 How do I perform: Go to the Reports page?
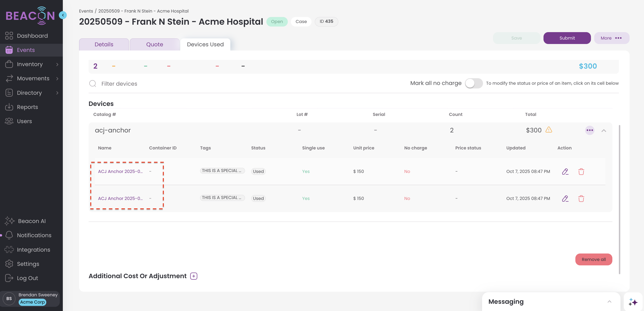click(27, 107)
